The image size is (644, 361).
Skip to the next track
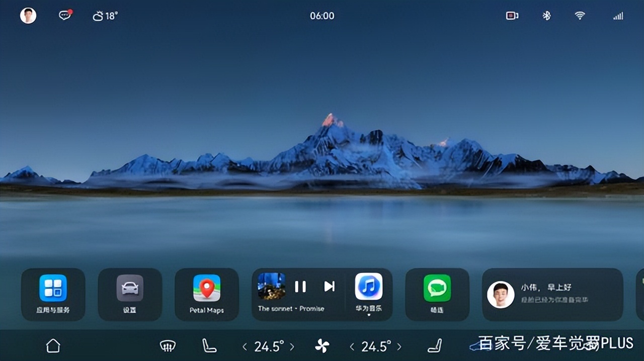tap(330, 287)
